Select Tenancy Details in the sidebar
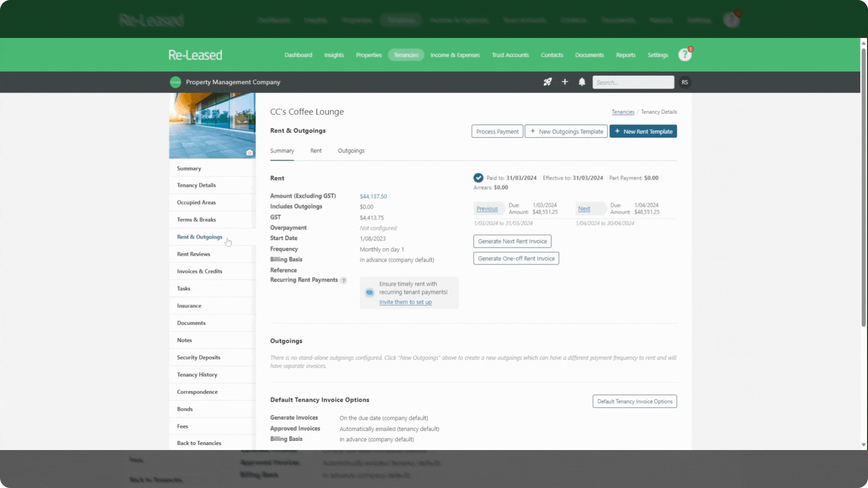 [x=212, y=185]
